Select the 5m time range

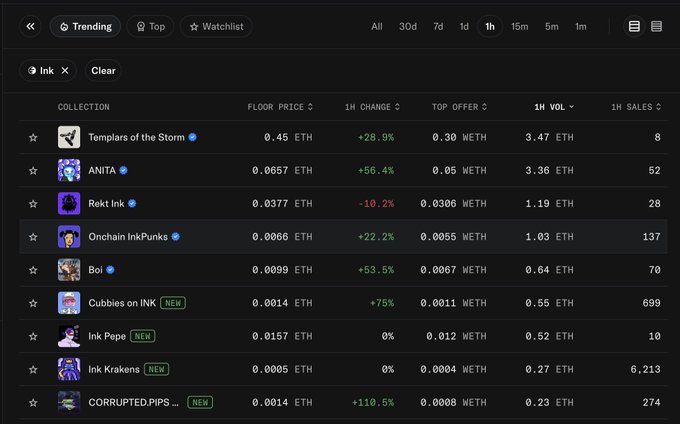[552, 26]
